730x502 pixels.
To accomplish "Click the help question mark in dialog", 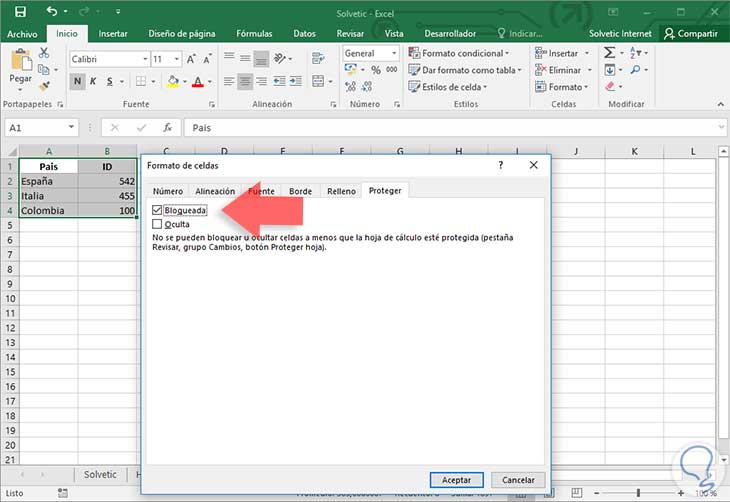I will [500, 165].
